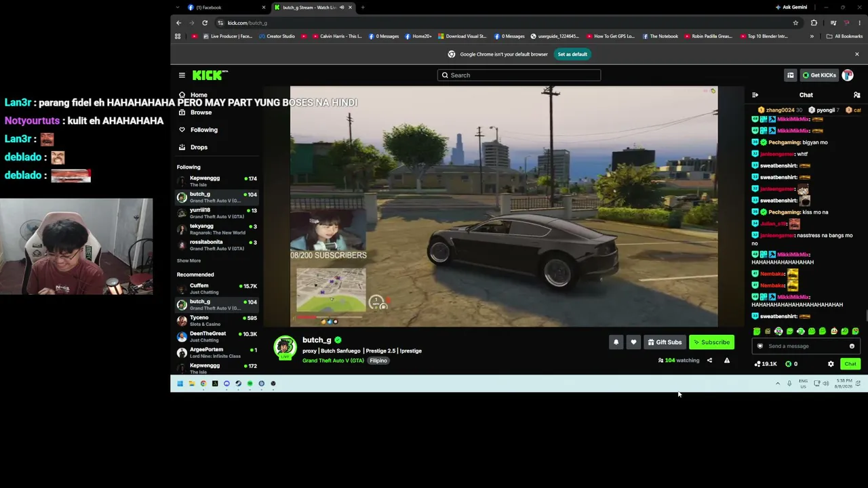Open chat settings gear

[x=831, y=364]
